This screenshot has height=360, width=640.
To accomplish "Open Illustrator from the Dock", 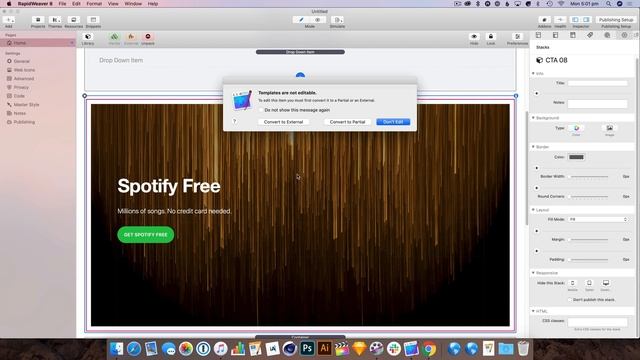I will tap(324, 349).
